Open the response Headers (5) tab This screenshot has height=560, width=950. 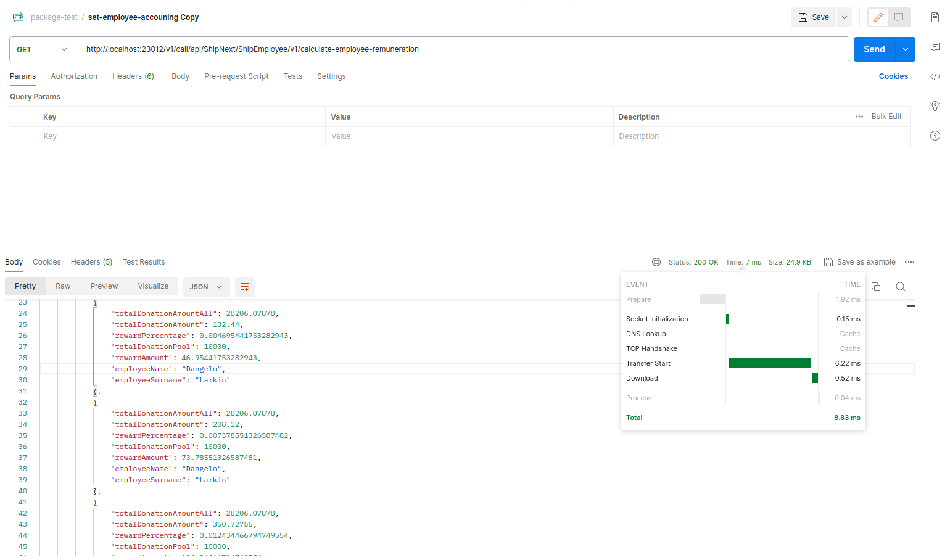coord(92,262)
